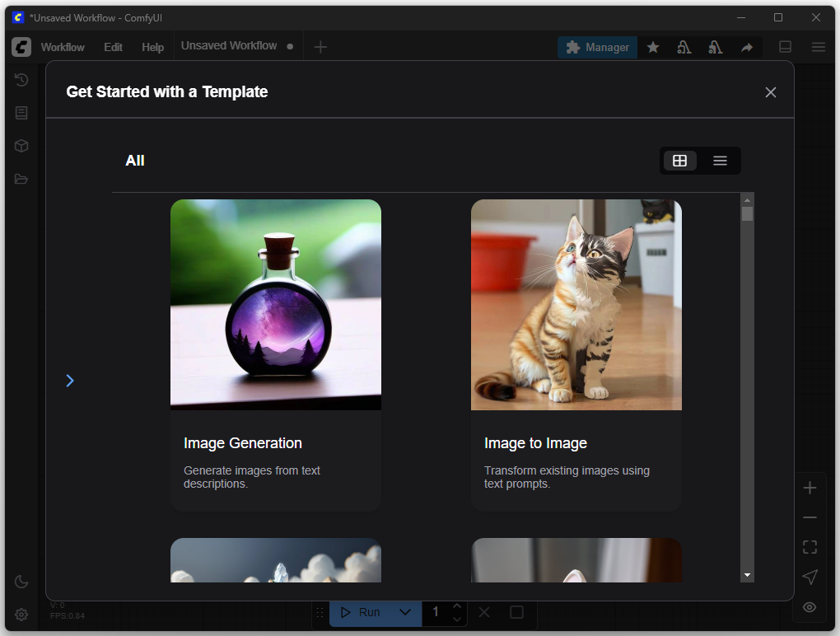The width and height of the screenshot is (840, 636).
Task: Open settings via the gear icon
Action: pos(21,615)
